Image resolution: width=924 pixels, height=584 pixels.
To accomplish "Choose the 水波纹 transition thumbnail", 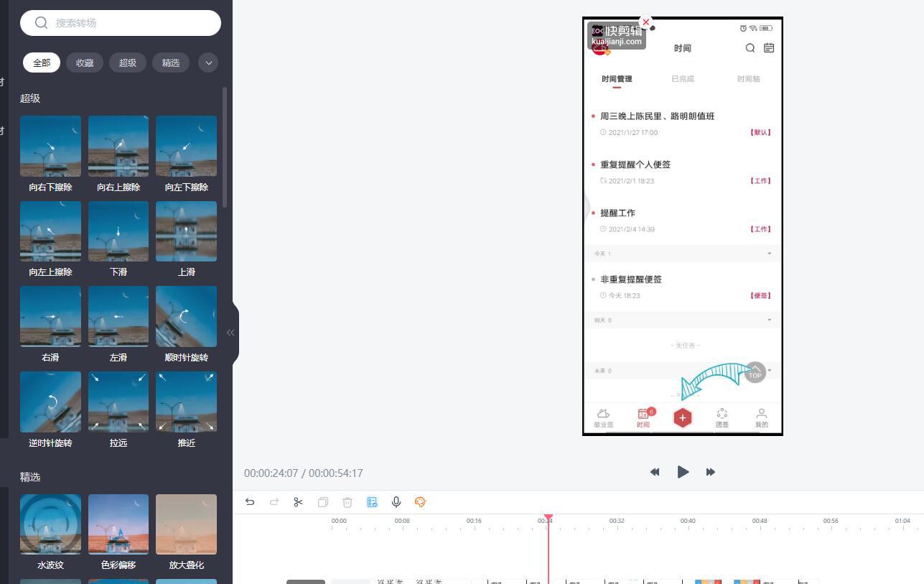I will tap(50, 524).
